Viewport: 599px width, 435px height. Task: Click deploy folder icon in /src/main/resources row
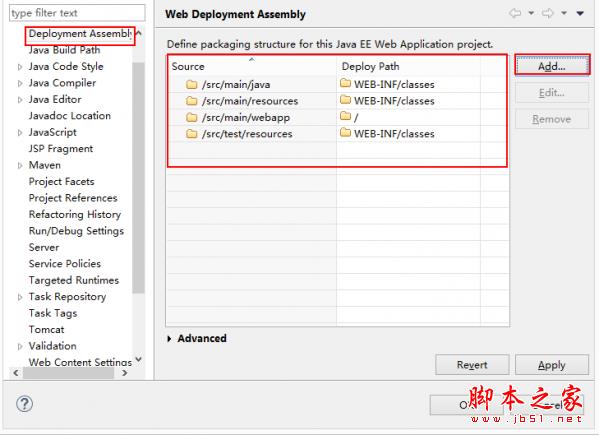click(x=345, y=100)
